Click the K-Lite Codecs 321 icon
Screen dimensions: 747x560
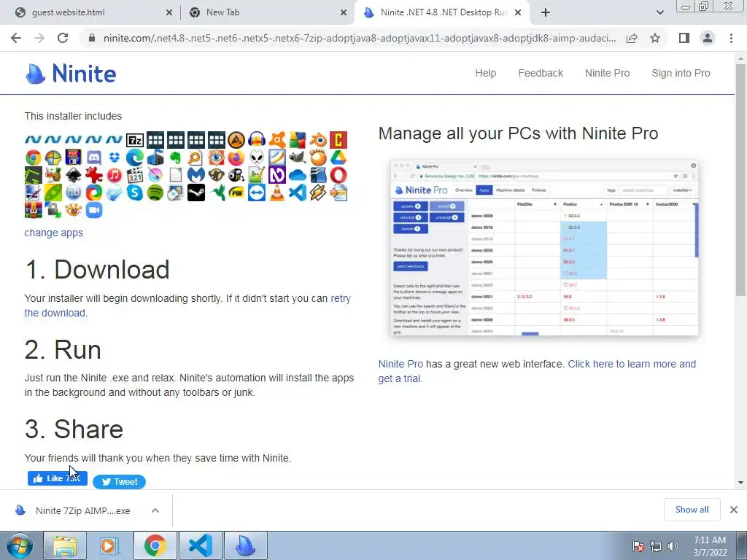[x=135, y=175]
